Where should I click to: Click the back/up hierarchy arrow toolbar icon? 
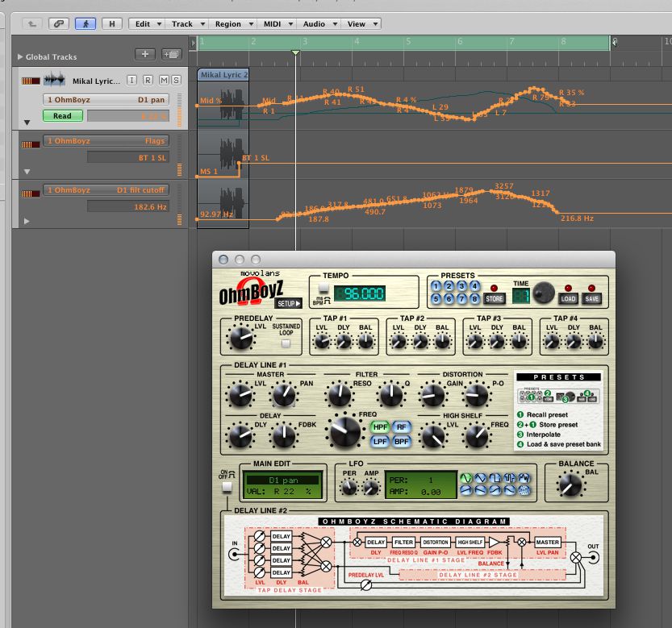(32, 24)
